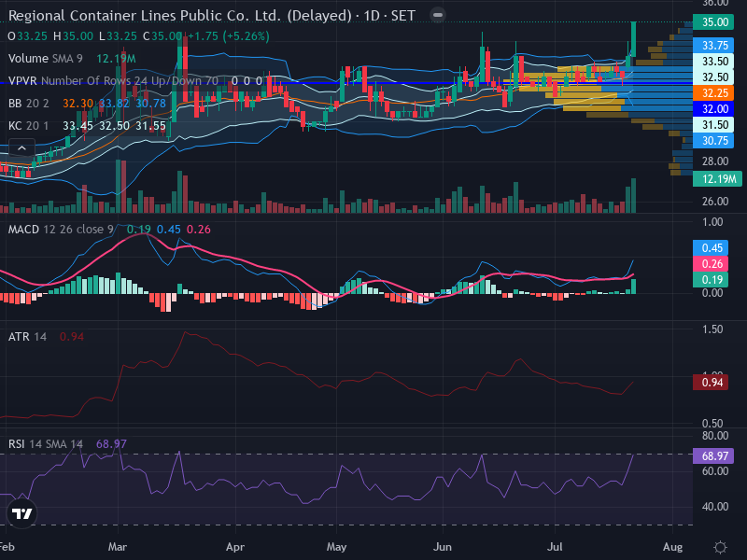Click the +1.75 (+5.26%) change value
The image size is (747, 560).
click(x=229, y=36)
